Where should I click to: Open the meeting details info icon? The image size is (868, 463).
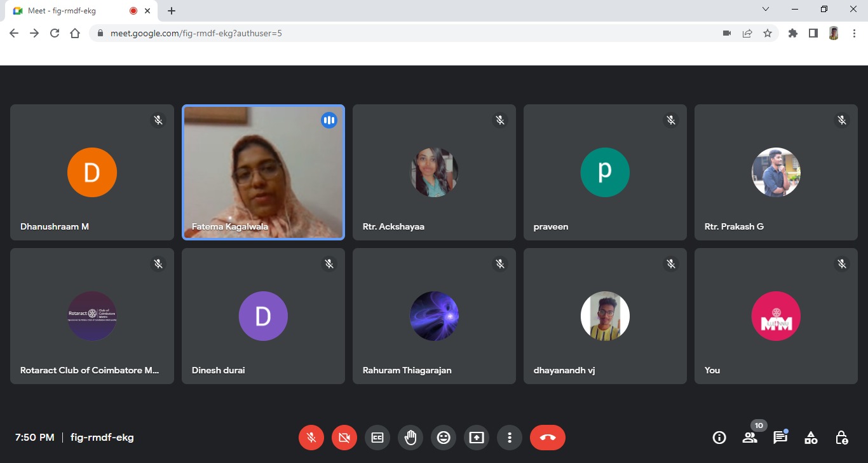click(x=719, y=438)
